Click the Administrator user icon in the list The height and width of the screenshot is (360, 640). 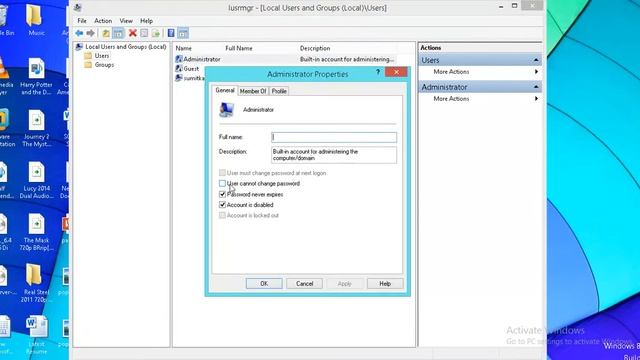(179, 59)
